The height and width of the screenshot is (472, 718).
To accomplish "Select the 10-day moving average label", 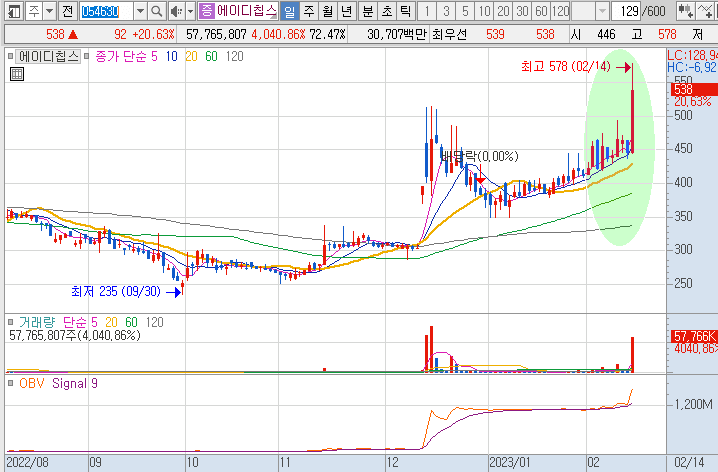I will (171, 56).
